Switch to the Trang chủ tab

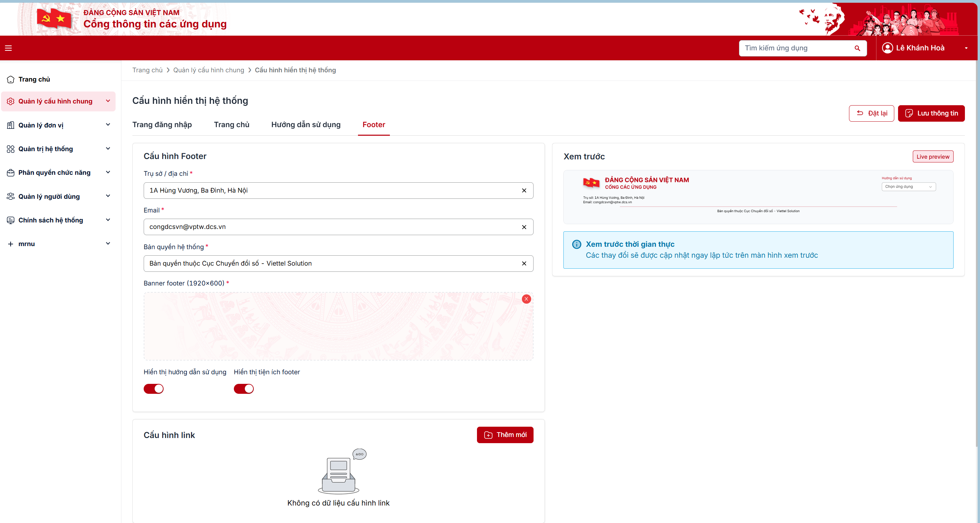coord(232,125)
